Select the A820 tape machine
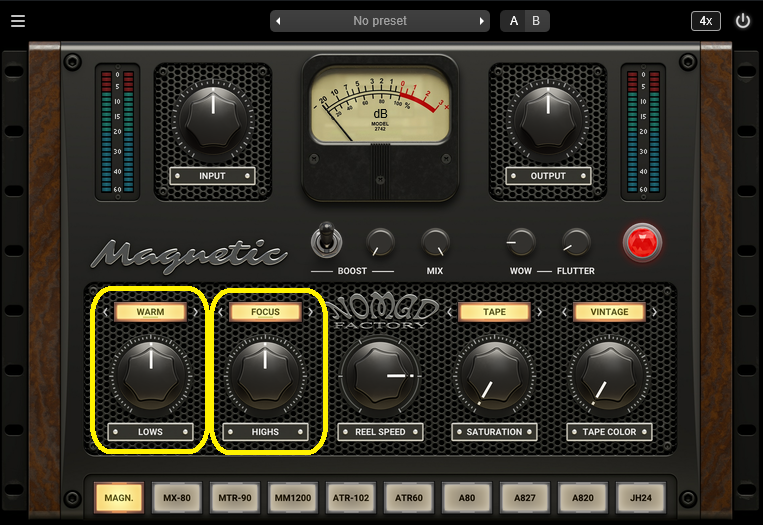The width and height of the screenshot is (763, 525). pyautogui.click(x=582, y=498)
